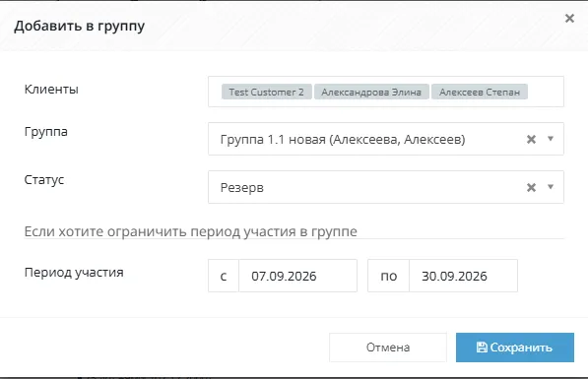Close the Добавить в группу dialog
The height and width of the screenshot is (379, 588).
569,18
